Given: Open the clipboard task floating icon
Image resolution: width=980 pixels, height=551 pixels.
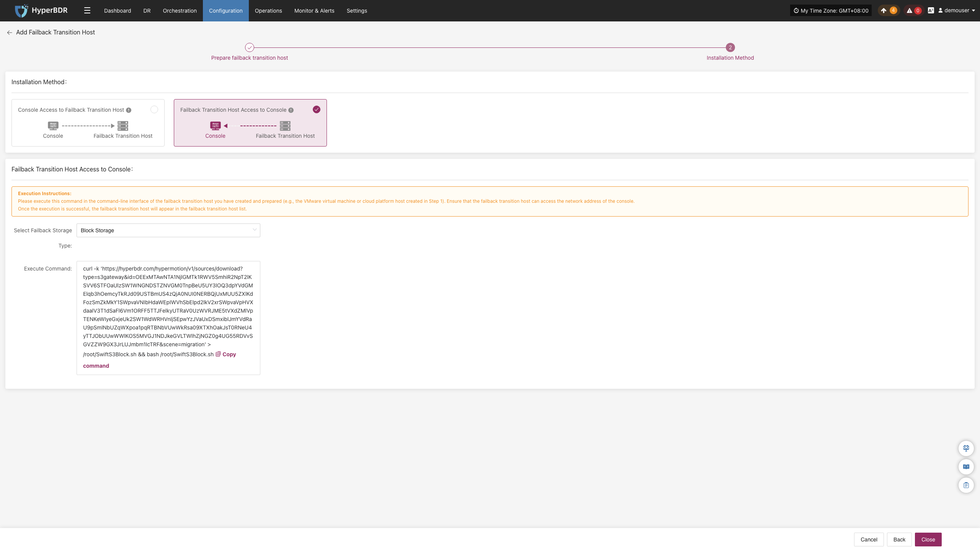Looking at the screenshot, I should click(x=966, y=485).
